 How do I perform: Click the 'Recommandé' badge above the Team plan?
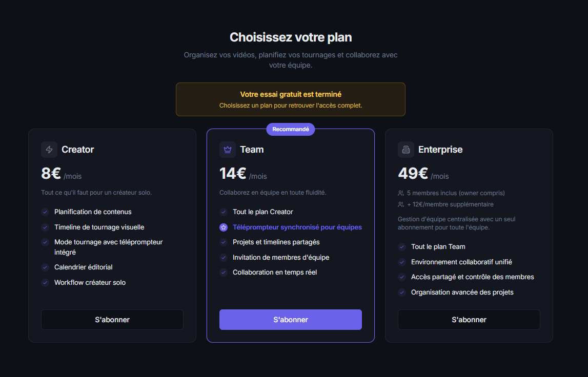click(x=290, y=129)
